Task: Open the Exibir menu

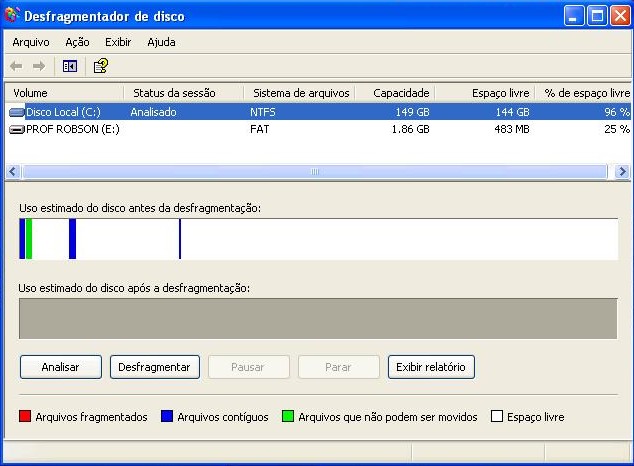Action: tap(118, 42)
